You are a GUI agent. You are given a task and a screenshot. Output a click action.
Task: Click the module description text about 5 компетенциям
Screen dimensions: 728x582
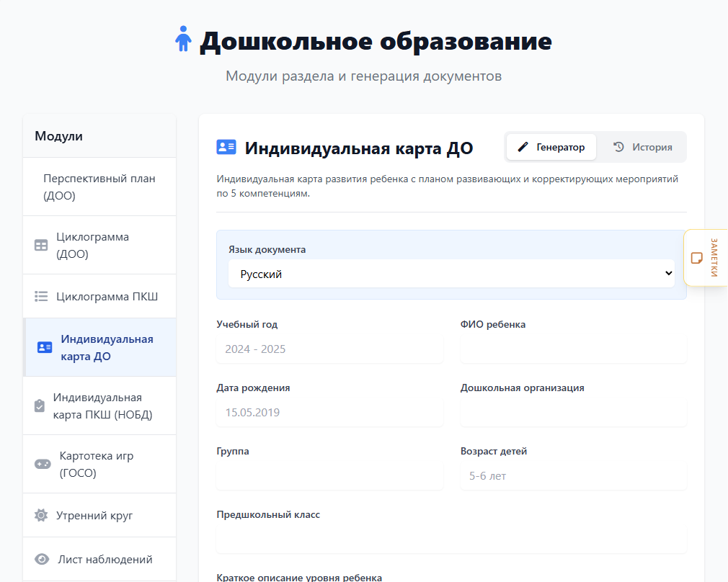click(x=447, y=186)
